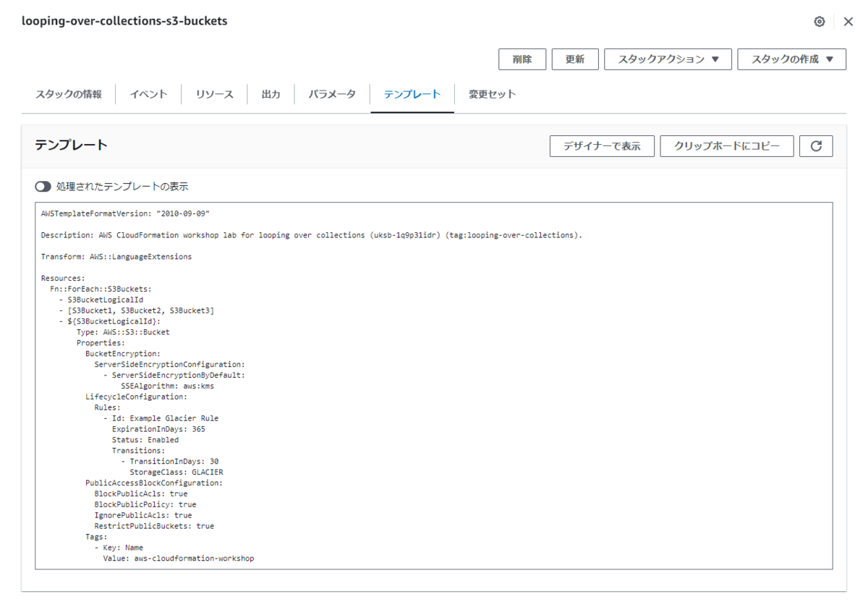Select the 出力 tab
The height and width of the screenshot is (602, 868).
click(271, 93)
